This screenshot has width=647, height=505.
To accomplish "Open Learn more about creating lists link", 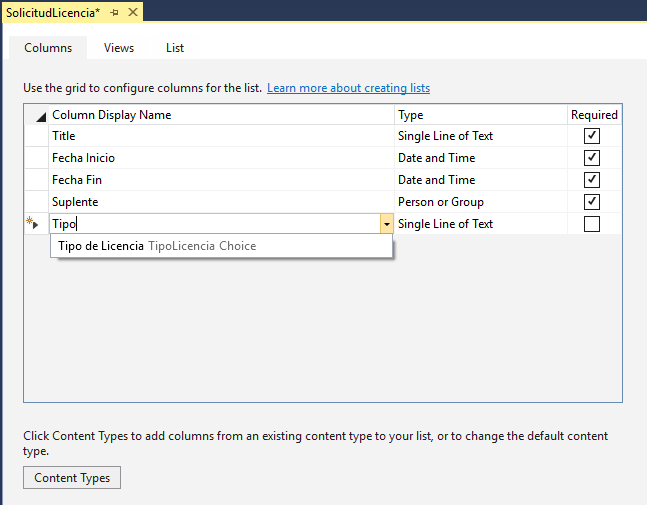I will click(x=348, y=88).
